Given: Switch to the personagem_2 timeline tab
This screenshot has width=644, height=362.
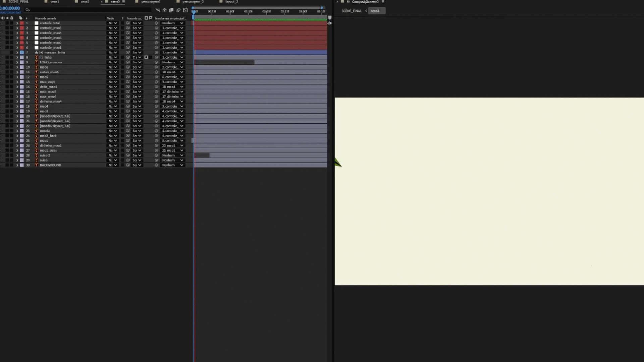Looking at the screenshot, I should click(x=193, y=2).
